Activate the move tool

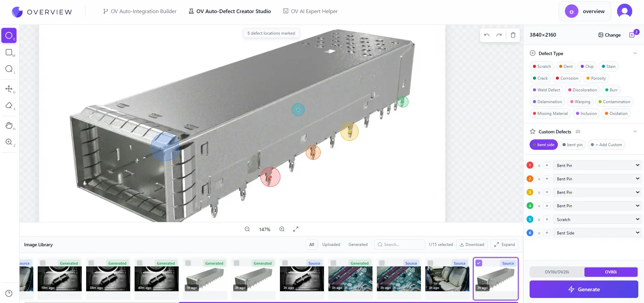coord(9,89)
